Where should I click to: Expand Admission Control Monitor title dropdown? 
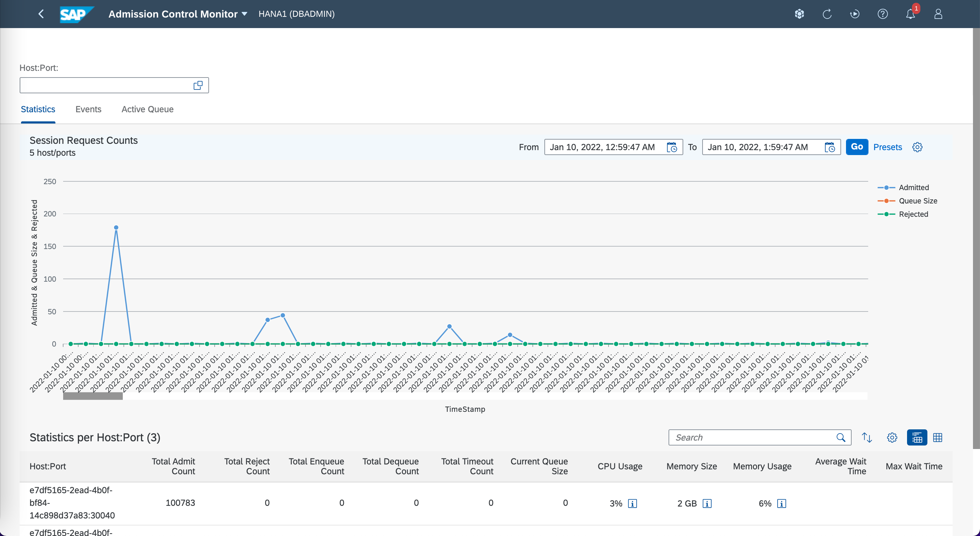click(x=244, y=14)
